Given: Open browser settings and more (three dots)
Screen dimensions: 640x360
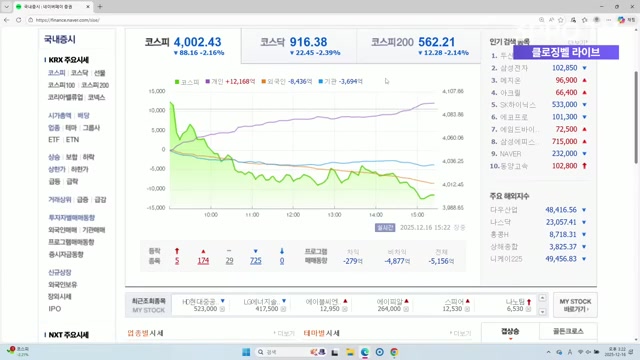Looking at the screenshot, I should click(608, 20).
